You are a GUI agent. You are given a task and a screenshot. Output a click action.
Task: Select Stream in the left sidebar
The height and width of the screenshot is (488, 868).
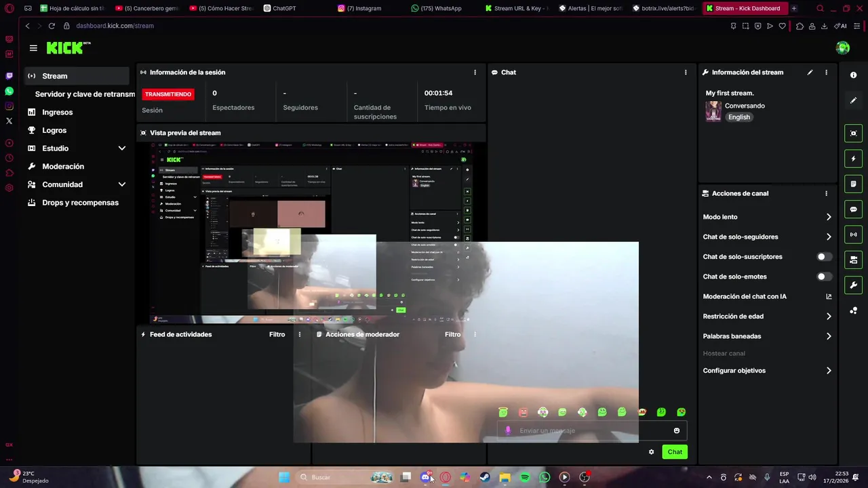pos(77,76)
